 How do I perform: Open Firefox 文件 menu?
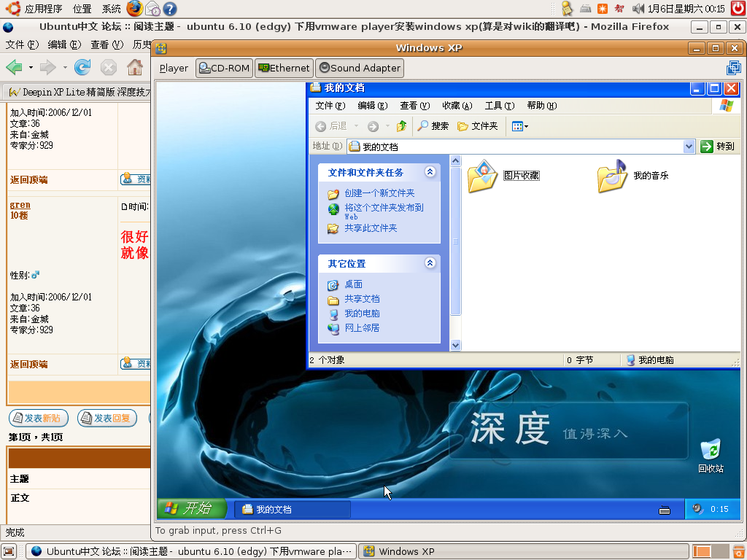[x=22, y=44]
